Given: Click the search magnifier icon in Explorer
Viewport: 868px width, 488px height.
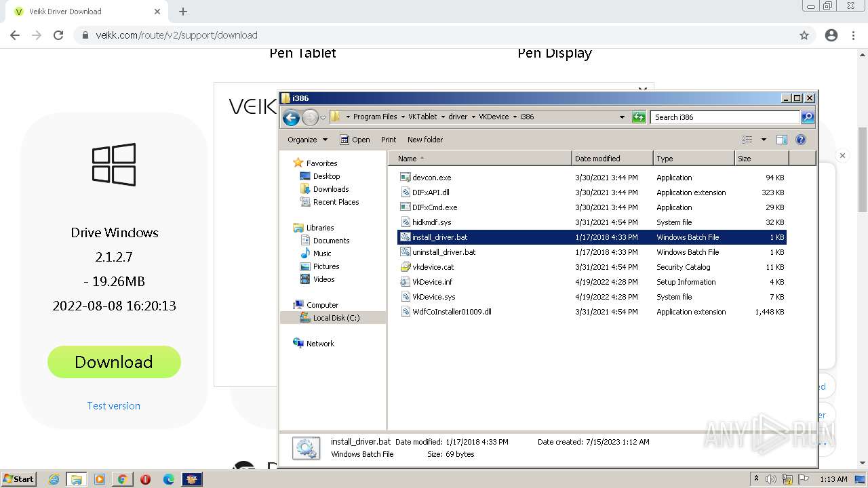Looking at the screenshot, I should click(807, 117).
